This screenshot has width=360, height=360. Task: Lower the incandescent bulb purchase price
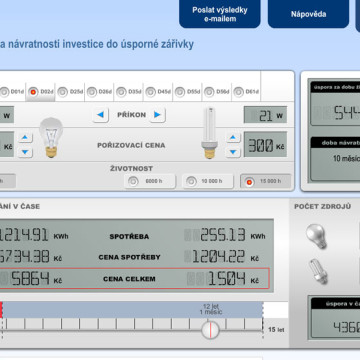[25, 152]
